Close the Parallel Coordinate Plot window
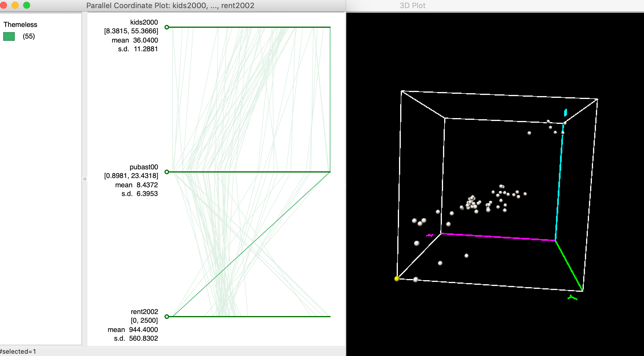 click(3, 5)
